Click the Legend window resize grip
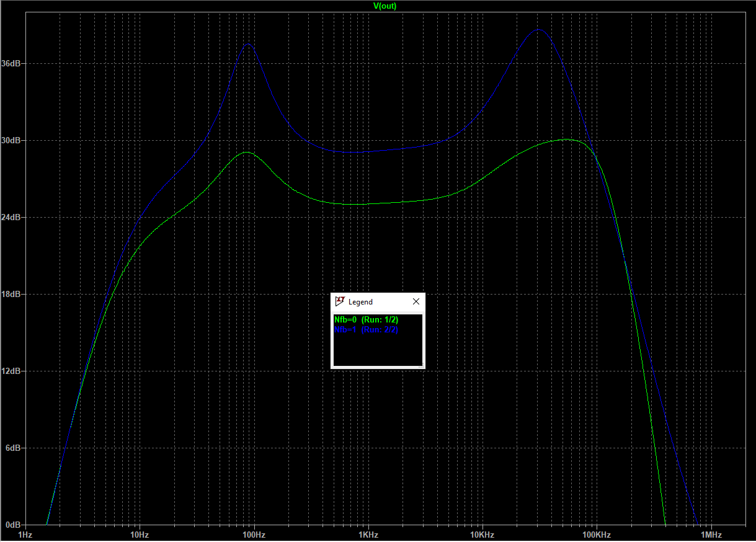756x542 pixels. tap(422, 366)
